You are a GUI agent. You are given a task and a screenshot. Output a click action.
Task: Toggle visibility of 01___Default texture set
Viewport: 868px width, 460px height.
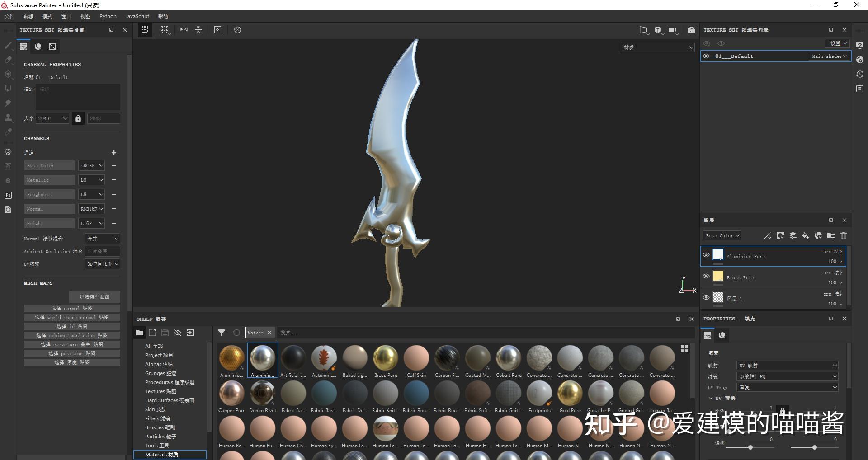tap(706, 56)
